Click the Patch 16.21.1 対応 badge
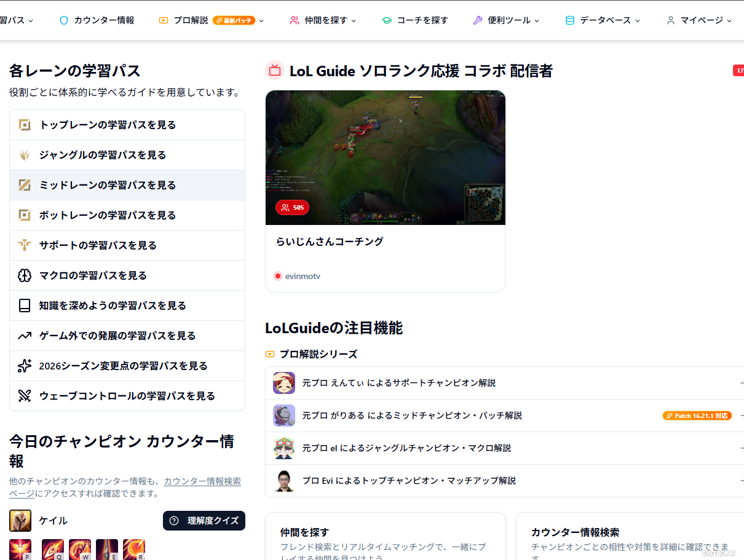Viewport: 744px width, 560px height. click(x=697, y=416)
